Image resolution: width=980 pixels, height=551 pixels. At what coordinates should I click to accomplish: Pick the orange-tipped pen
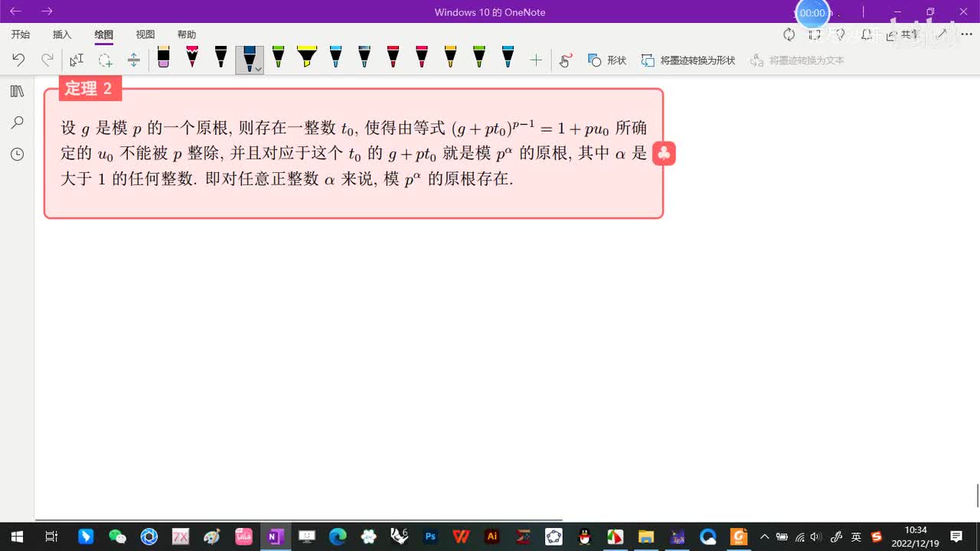[x=450, y=57]
